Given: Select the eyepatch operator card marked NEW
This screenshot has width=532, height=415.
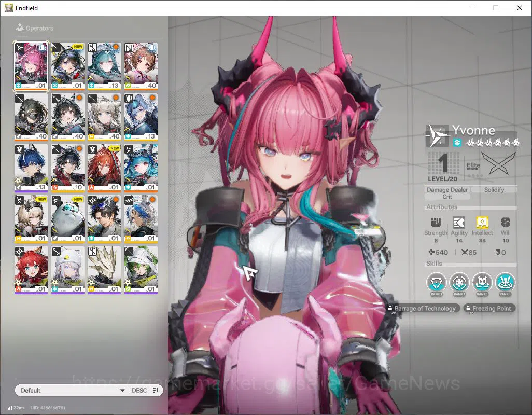Looking at the screenshot, I should tap(68, 66).
